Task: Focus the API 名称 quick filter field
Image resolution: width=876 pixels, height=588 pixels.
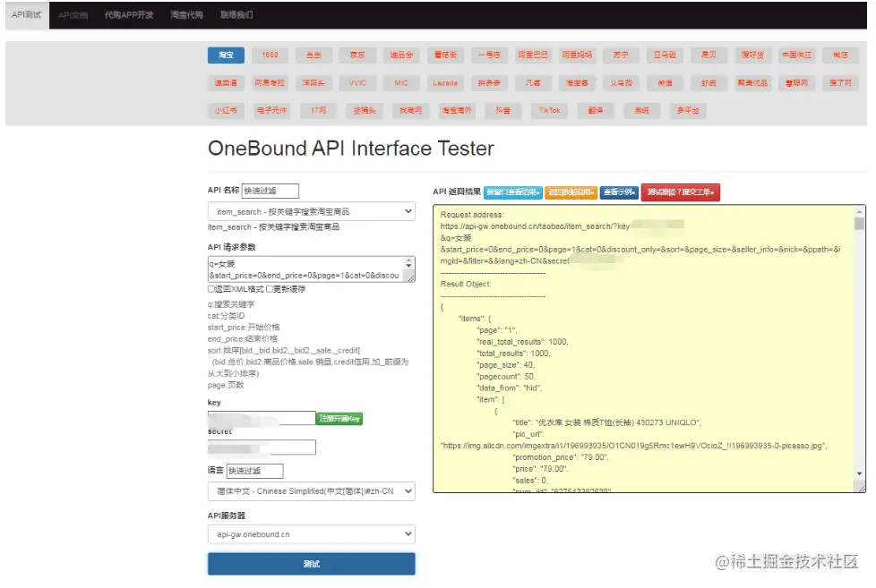Action: pyautogui.click(x=271, y=191)
